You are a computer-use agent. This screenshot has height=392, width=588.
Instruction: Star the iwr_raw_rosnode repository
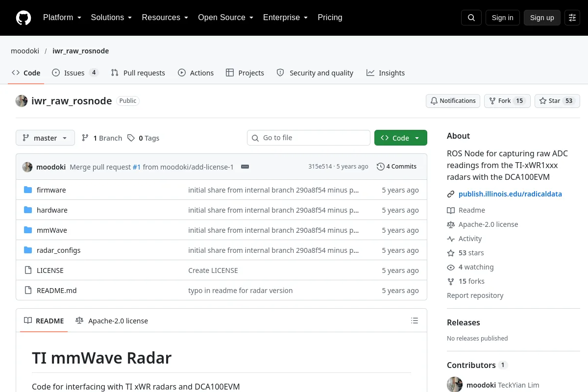coord(557,101)
